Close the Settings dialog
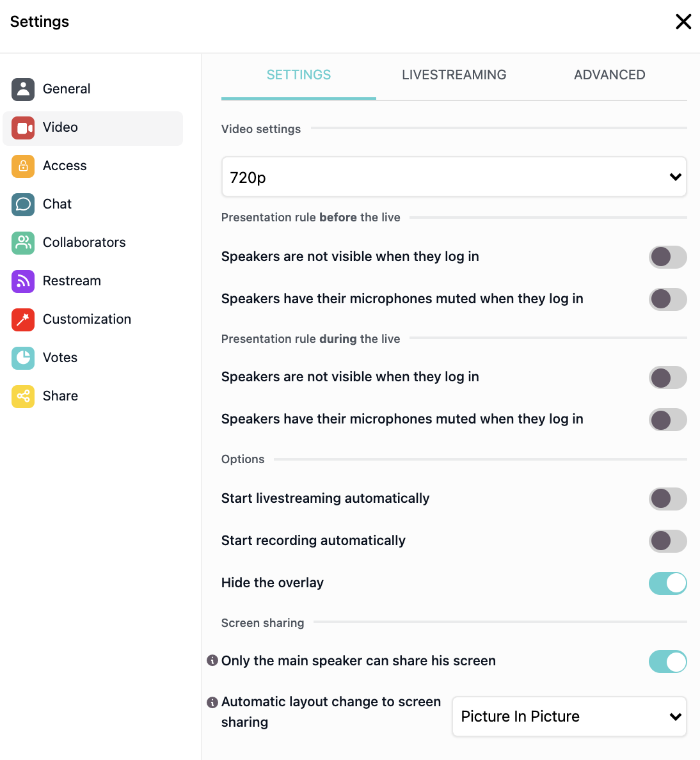The width and height of the screenshot is (700, 760). (x=683, y=21)
